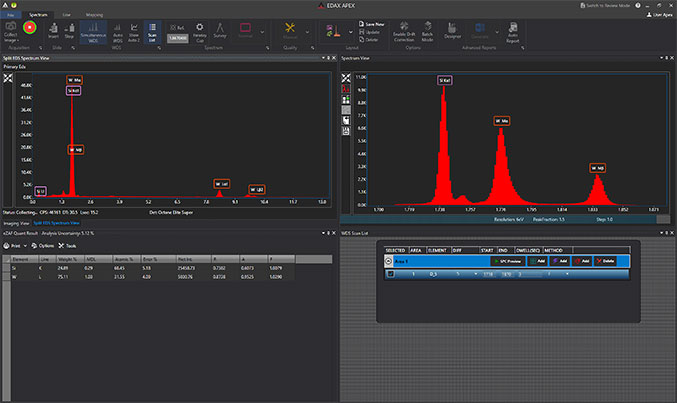
Task: Click the fourth gray-square tool in WDS sidebar
Action: tap(346, 110)
